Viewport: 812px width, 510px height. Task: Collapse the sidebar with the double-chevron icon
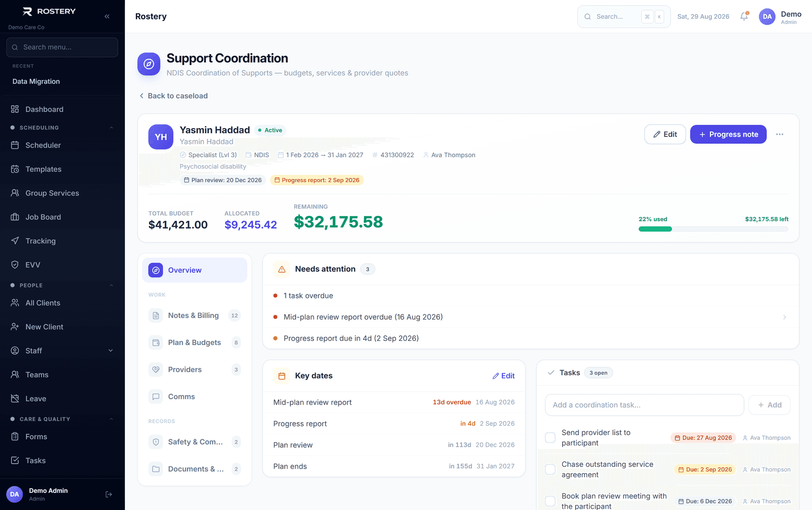[107, 16]
